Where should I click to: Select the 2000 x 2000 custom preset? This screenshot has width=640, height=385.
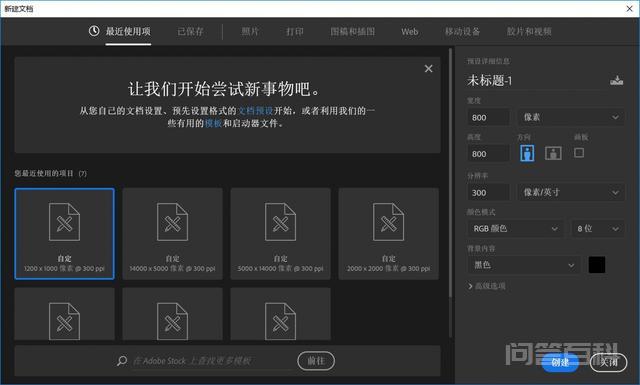[x=389, y=234]
